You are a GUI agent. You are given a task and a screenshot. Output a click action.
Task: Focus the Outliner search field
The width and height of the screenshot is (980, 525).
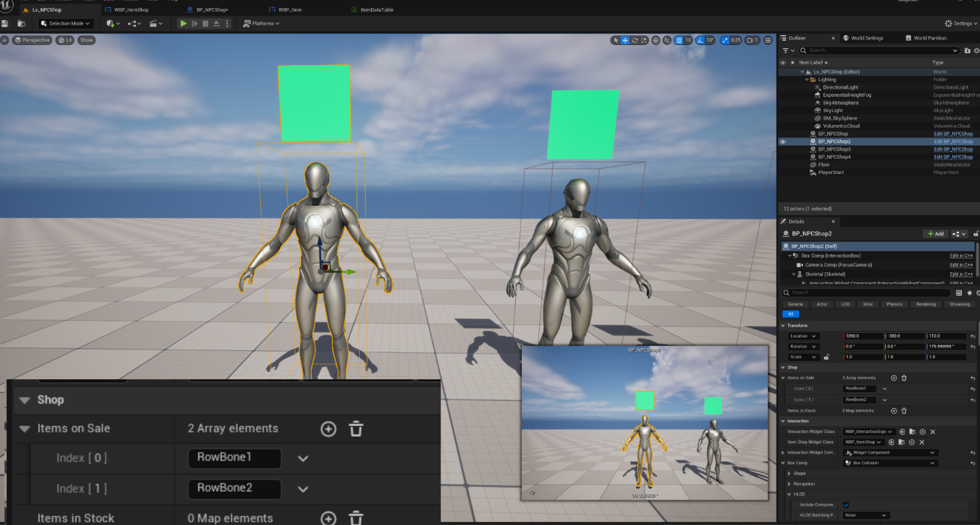879,51
